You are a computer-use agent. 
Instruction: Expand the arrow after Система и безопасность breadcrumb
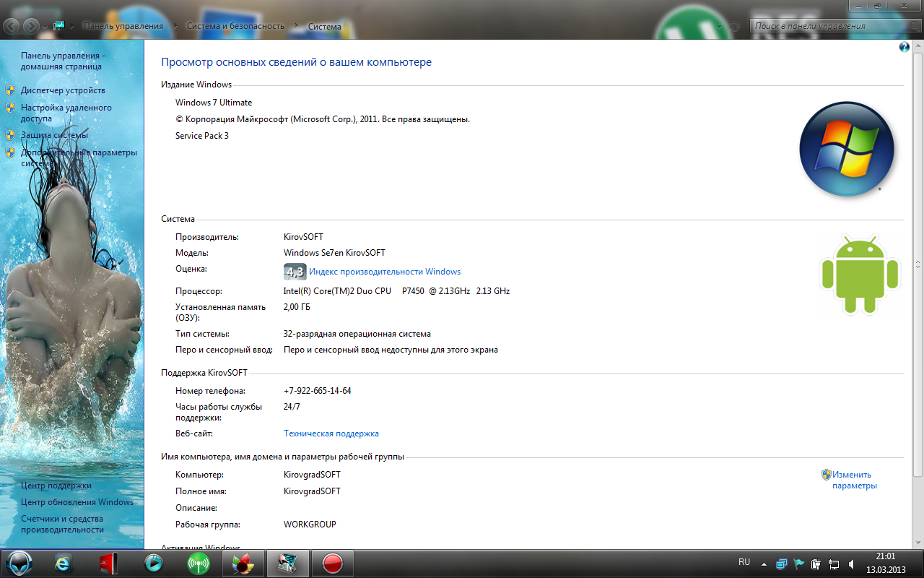(296, 26)
